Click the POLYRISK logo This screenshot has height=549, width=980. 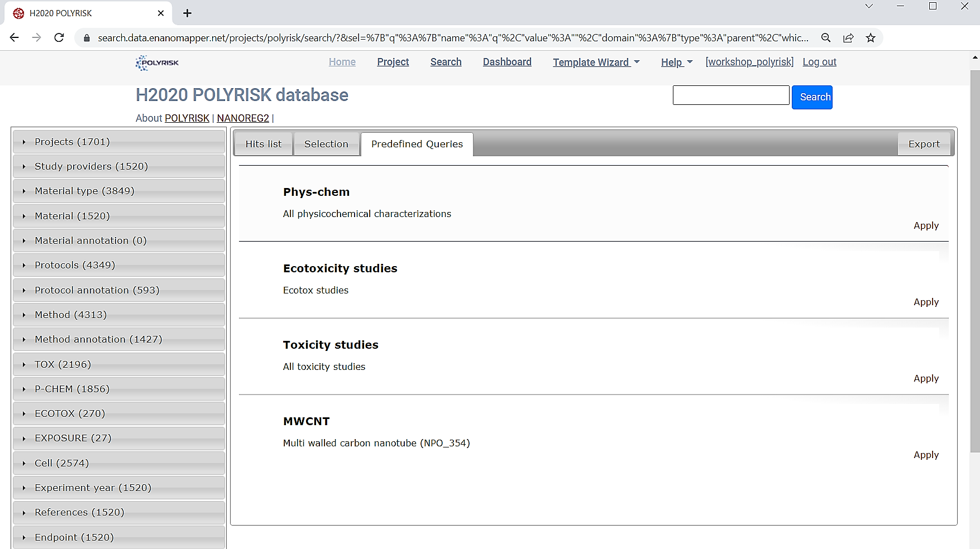tap(157, 62)
